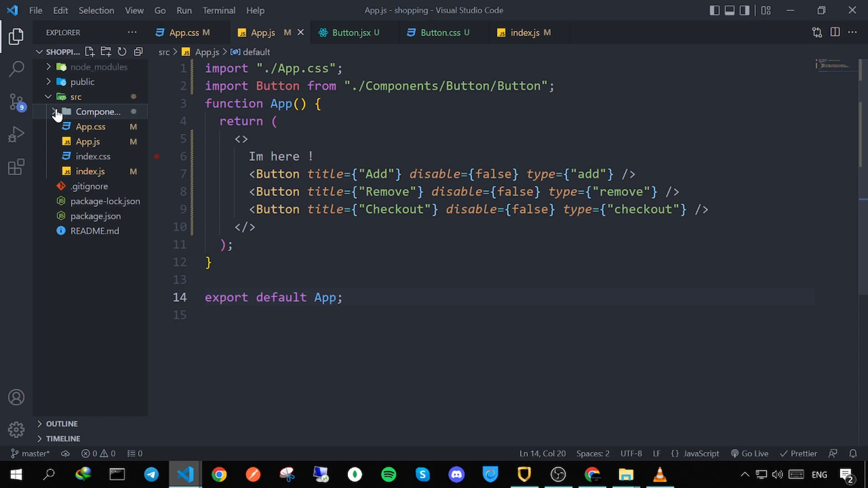Open the Explorer view in the activity bar
868x488 pixels.
click(16, 37)
